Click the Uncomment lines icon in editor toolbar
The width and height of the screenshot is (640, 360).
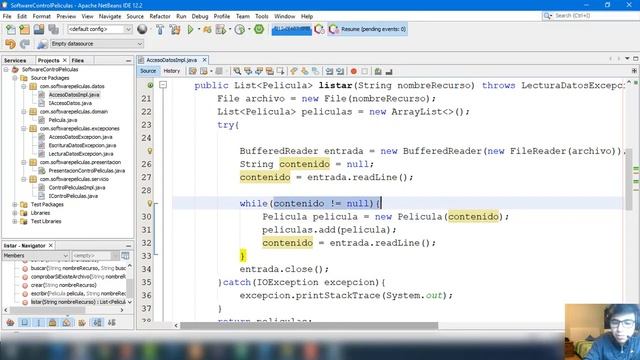pyautogui.click(x=389, y=71)
